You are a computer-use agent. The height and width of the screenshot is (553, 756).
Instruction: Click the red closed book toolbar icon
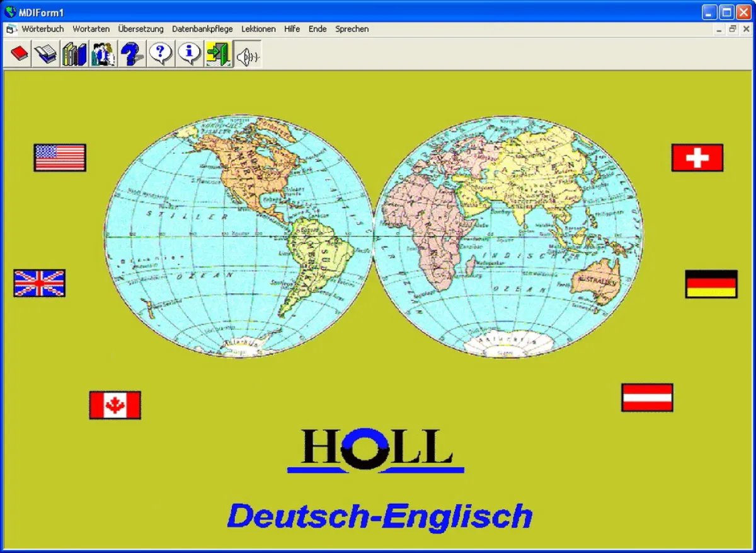20,54
